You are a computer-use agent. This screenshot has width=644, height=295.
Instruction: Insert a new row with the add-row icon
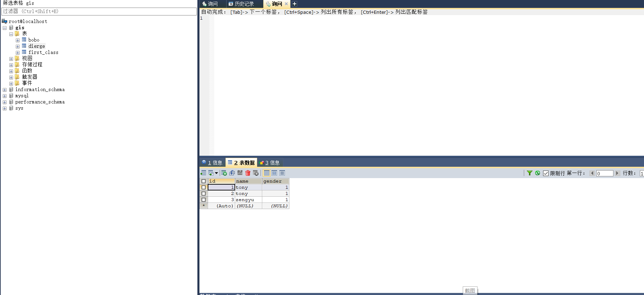[224, 173]
